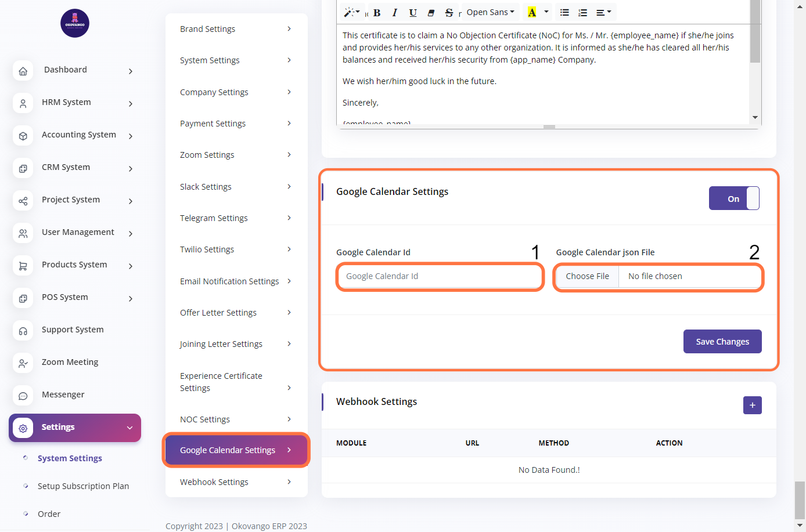Apply strikethrough formatting
The height and width of the screenshot is (532, 806).
(x=449, y=12)
